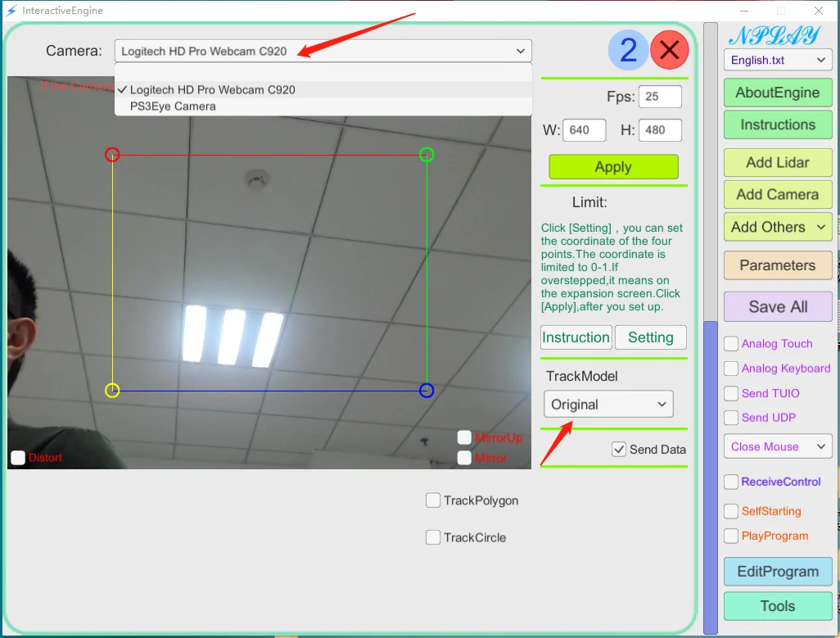Image resolution: width=840 pixels, height=638 pixels.
Task: Click the green Apply button
Action: point(613,166)
